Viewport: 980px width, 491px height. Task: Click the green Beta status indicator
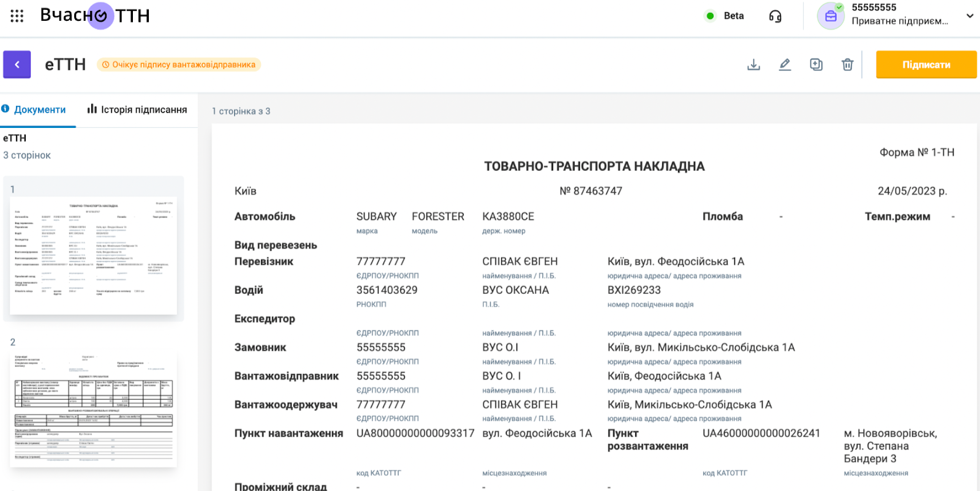[710, 16]
